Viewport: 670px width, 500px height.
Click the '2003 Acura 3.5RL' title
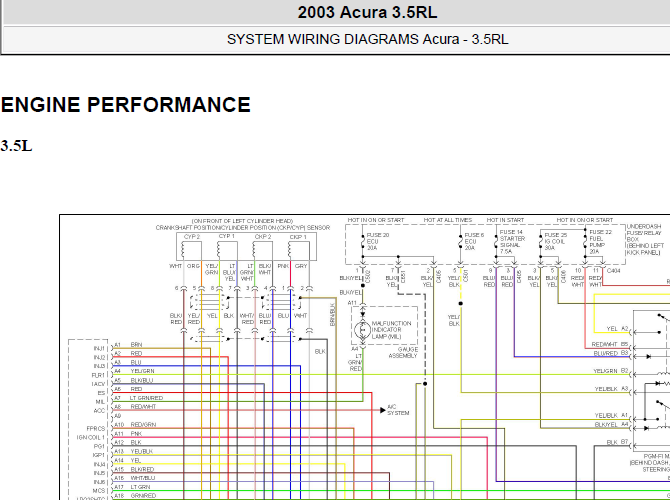tap(367, 12)
